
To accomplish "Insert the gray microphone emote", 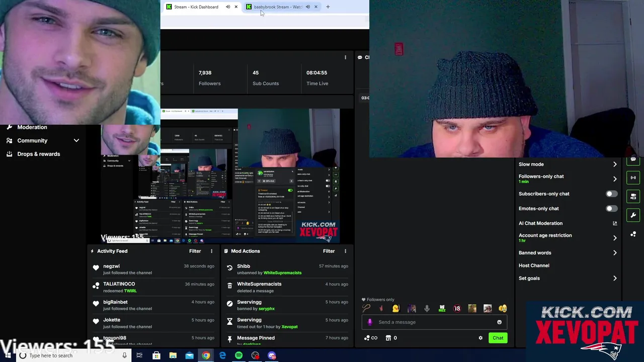I will pyautogui.click(x=427, y=309).
